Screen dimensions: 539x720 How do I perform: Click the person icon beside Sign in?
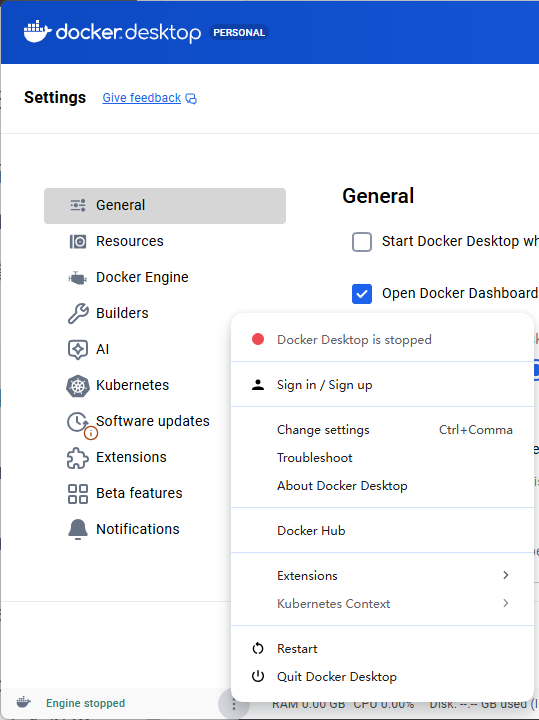click(258, 385)
